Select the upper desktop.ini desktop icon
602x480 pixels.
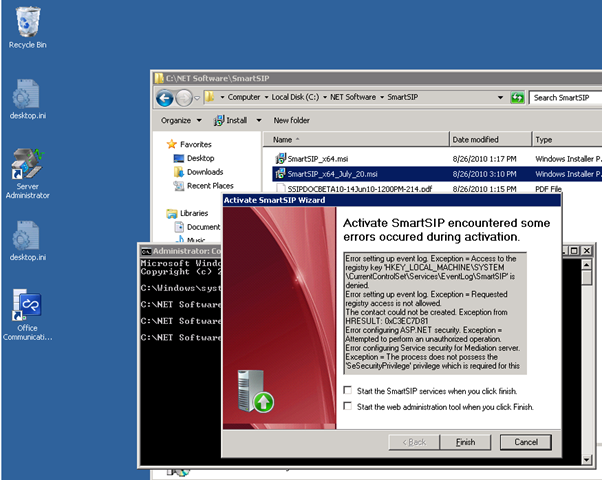pyautogui.click(x=27, y=99)
